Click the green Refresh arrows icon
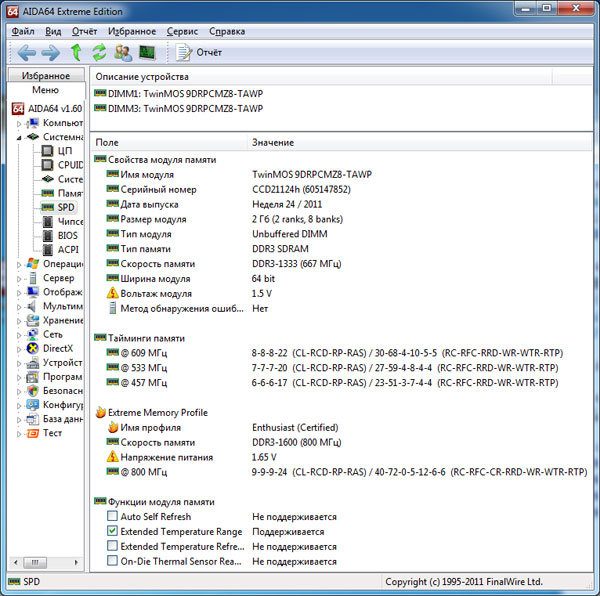Image resolution: width=600 pixels, height=596 pixels. (x=99, y=52)
